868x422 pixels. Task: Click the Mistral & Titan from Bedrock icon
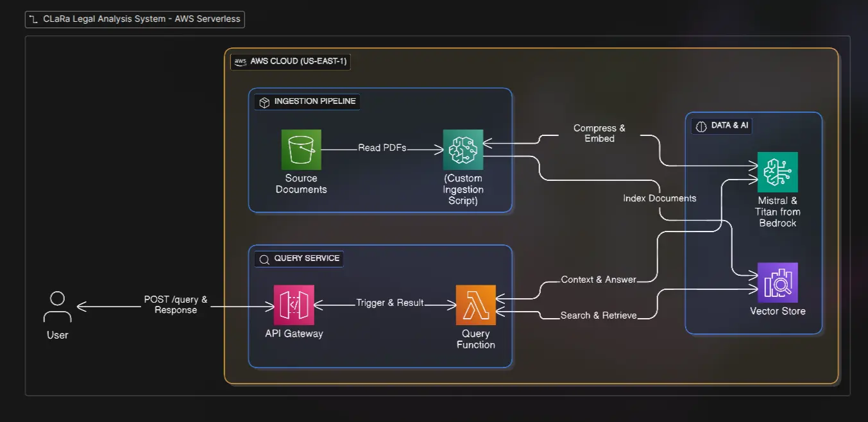click(x=778, y=171)
